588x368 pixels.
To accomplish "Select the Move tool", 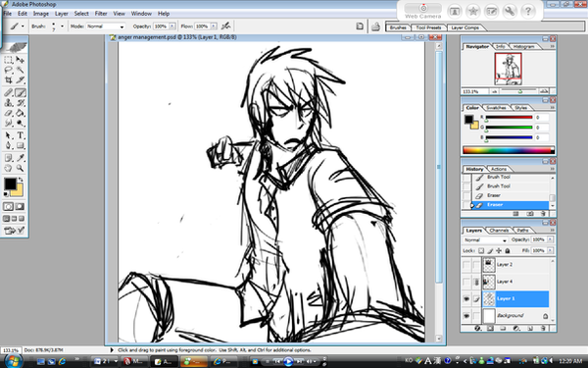I will coord(21,60).
